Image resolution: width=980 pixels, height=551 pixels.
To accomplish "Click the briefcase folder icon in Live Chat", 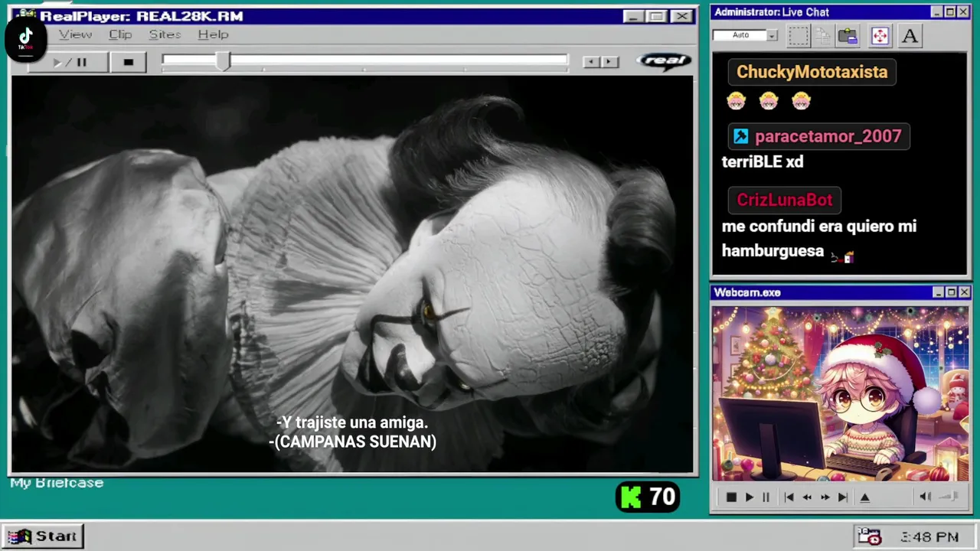I will pos(848,36).
